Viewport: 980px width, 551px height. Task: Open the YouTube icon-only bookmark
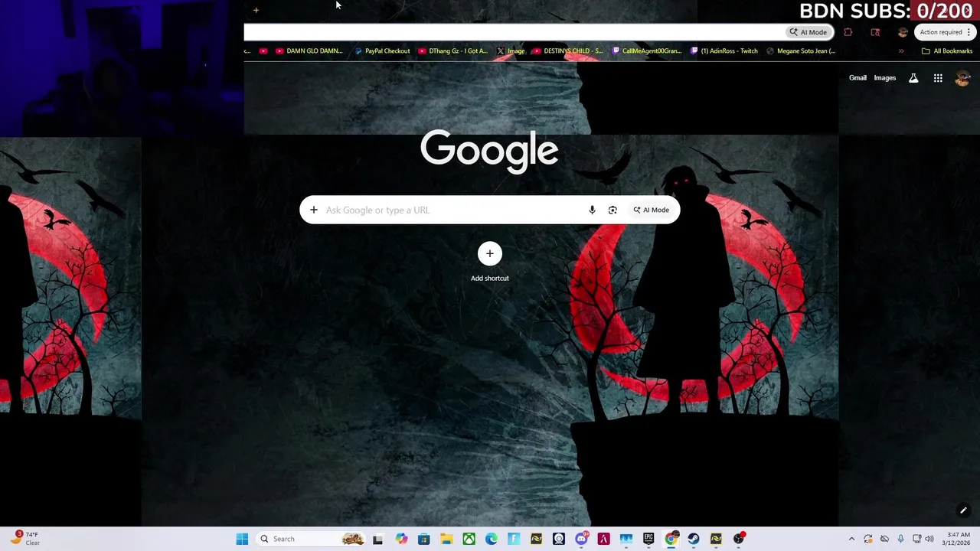[263, 51]
